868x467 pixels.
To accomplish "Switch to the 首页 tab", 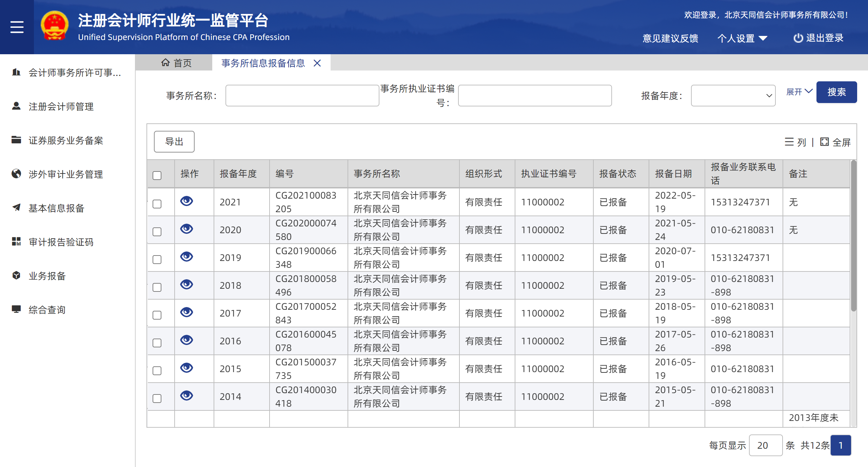I will 176,63.
